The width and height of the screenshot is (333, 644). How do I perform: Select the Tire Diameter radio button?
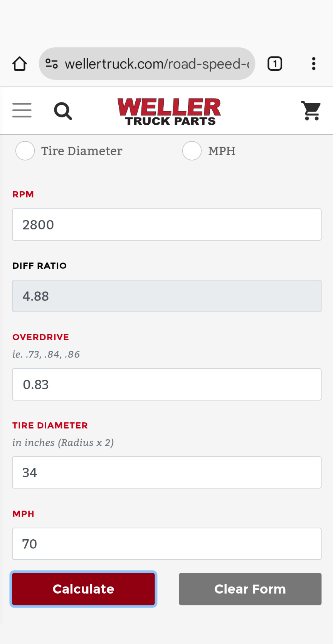click(x=25, y=151)
